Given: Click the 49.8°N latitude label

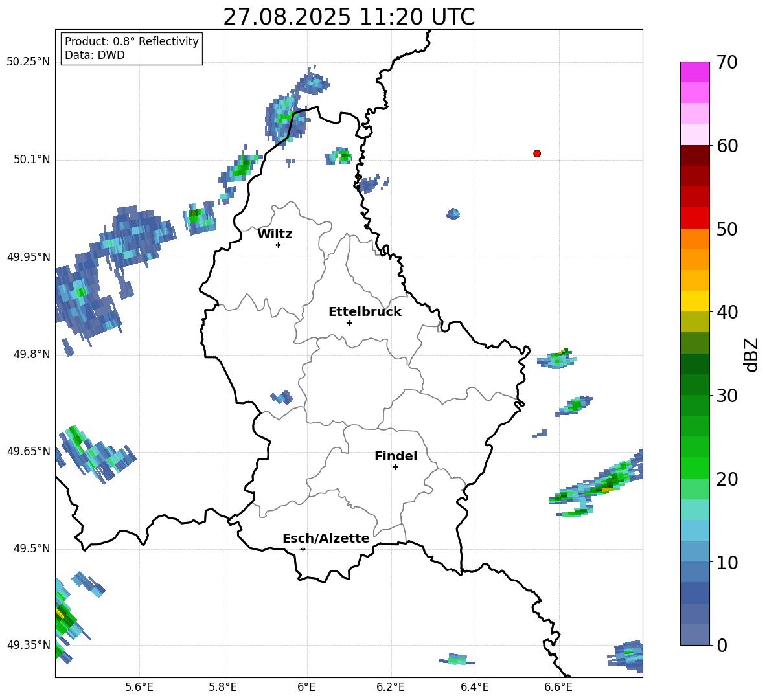Looking at the screenshot, I should [32, 354].
